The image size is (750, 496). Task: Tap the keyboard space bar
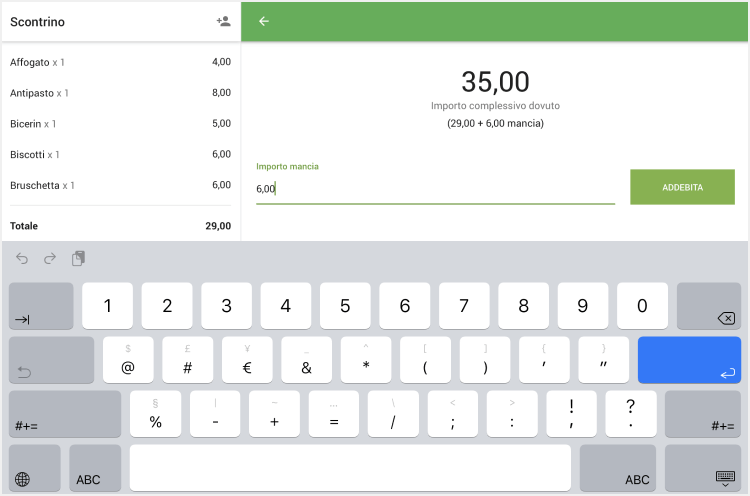click(x=350, y=468)
